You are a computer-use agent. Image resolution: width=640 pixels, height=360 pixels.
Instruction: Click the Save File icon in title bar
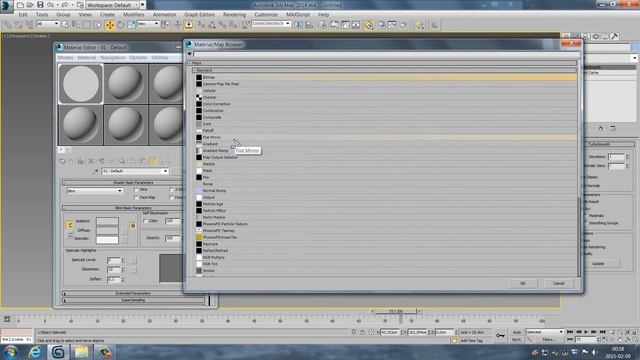[40, 5]
